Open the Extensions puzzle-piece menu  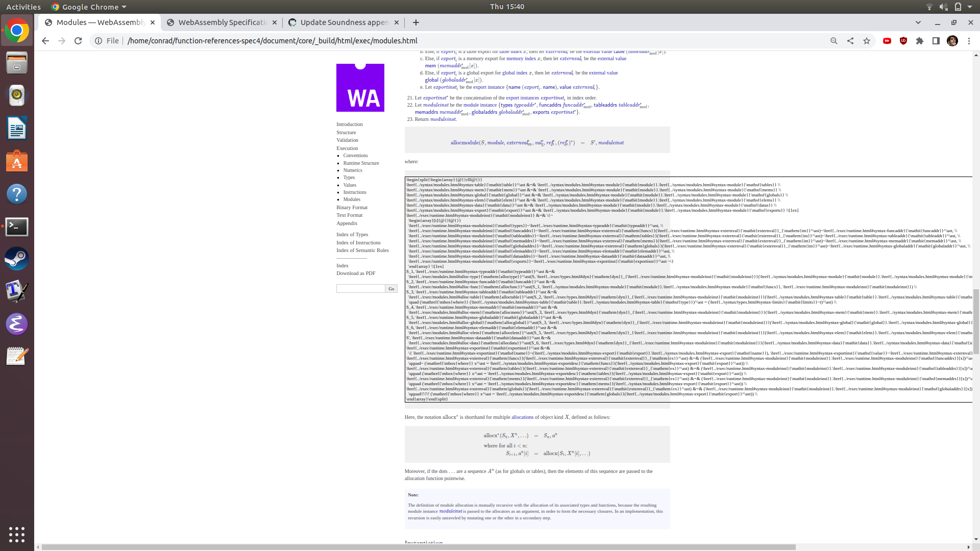click(x=920, y=41)
